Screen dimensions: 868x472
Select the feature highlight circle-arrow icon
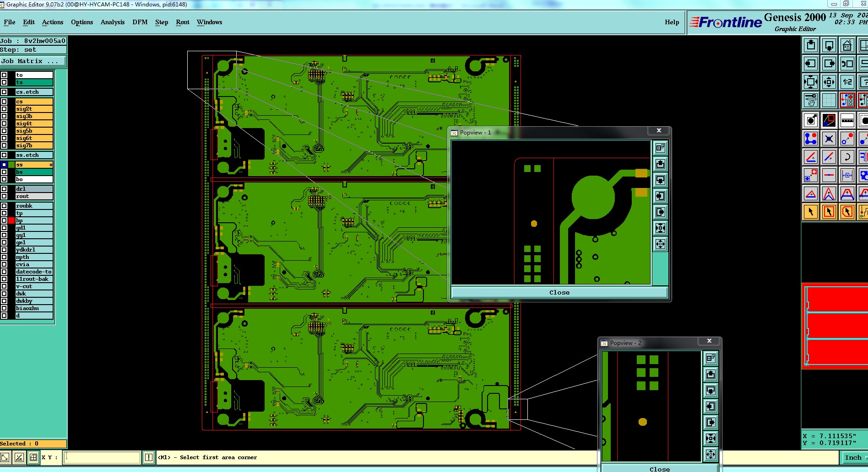point(811,120)
